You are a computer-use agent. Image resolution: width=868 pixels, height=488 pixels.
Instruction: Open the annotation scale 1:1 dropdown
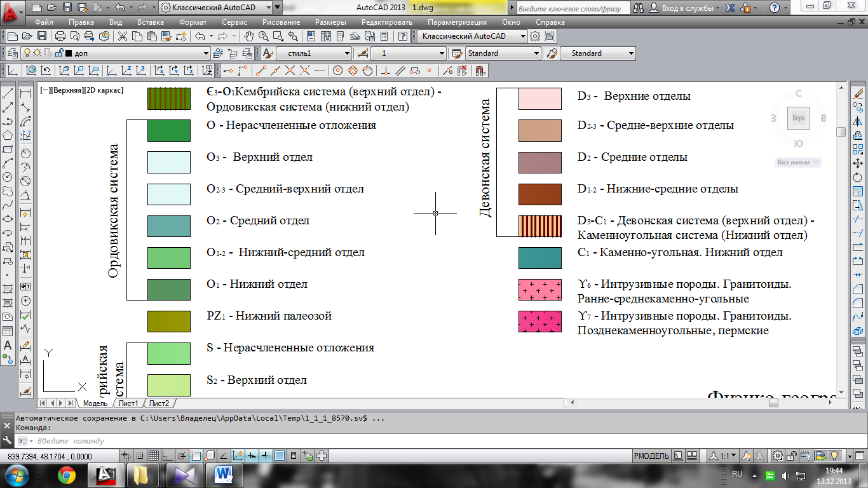click(x=724, y=456)
